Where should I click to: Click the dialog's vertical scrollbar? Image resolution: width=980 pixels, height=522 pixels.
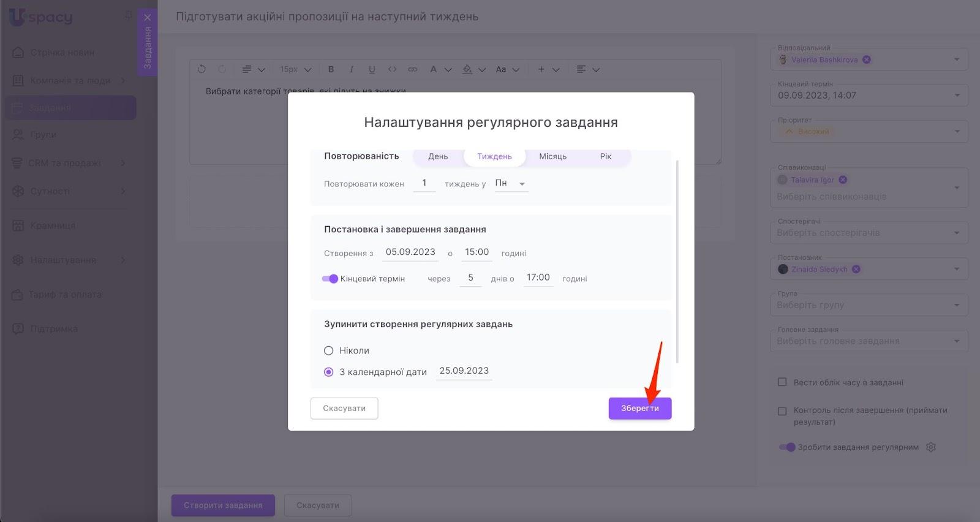tap(677, 262)
